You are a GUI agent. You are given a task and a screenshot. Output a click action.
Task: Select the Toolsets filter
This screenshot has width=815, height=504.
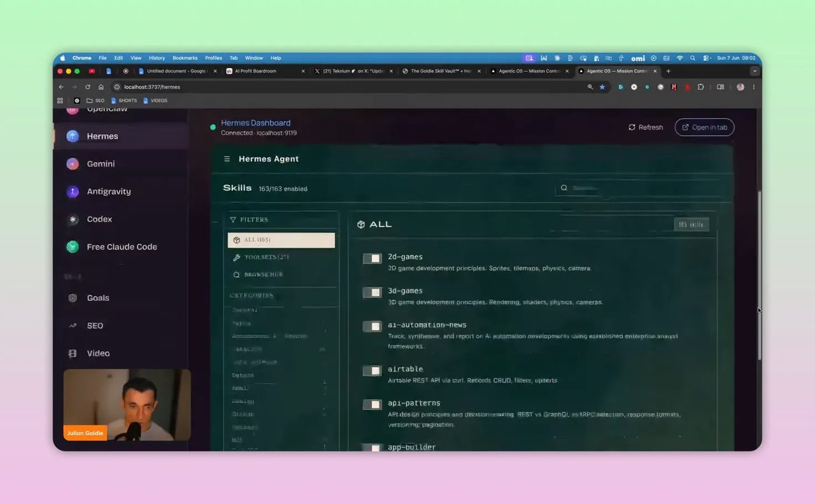point(281,257)
